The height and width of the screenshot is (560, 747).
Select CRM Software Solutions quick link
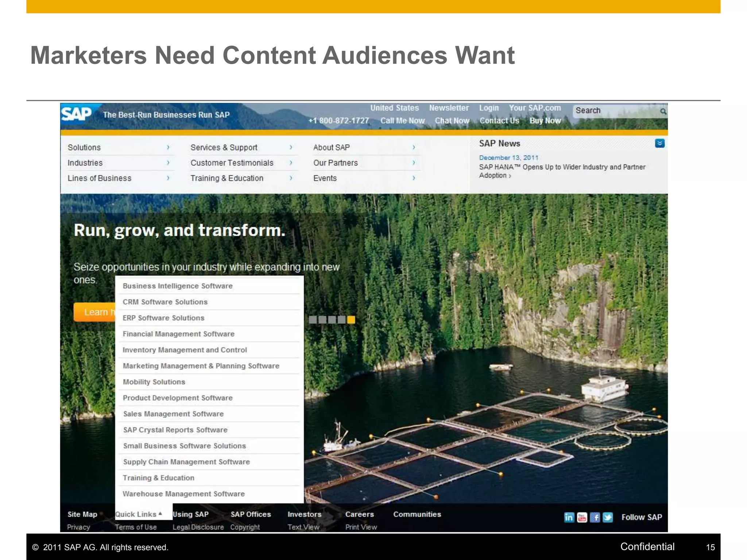click(210, 302)
